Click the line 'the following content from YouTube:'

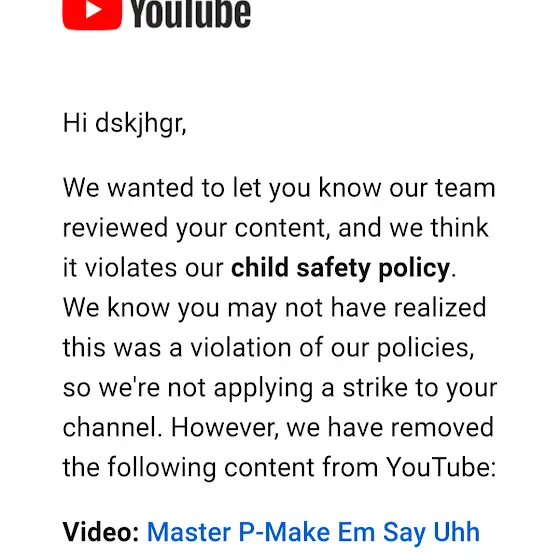point(280,468)
